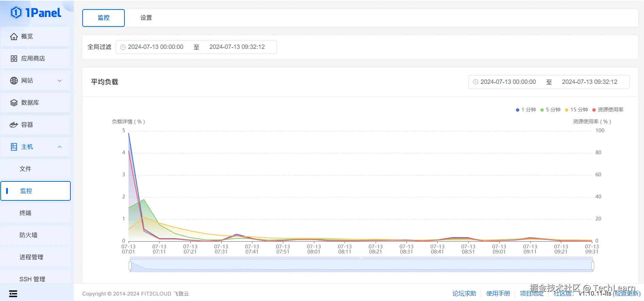Collapse sidebar with bottom hamburger icon
This screenshot has height=301, width=644.
13,294
